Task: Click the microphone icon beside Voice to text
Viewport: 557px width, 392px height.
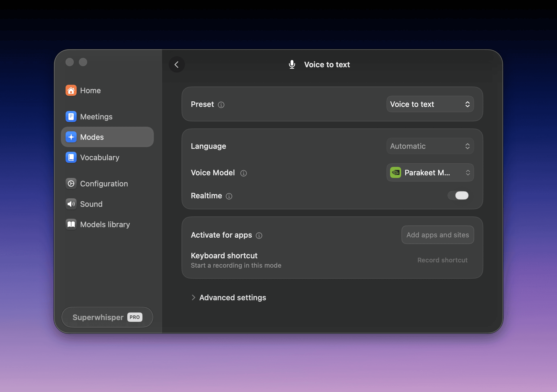Action: coord(292,65)
